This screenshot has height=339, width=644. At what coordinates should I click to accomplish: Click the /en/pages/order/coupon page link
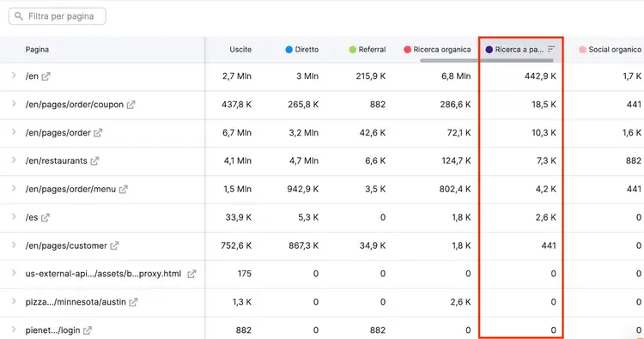pos(75,105)
